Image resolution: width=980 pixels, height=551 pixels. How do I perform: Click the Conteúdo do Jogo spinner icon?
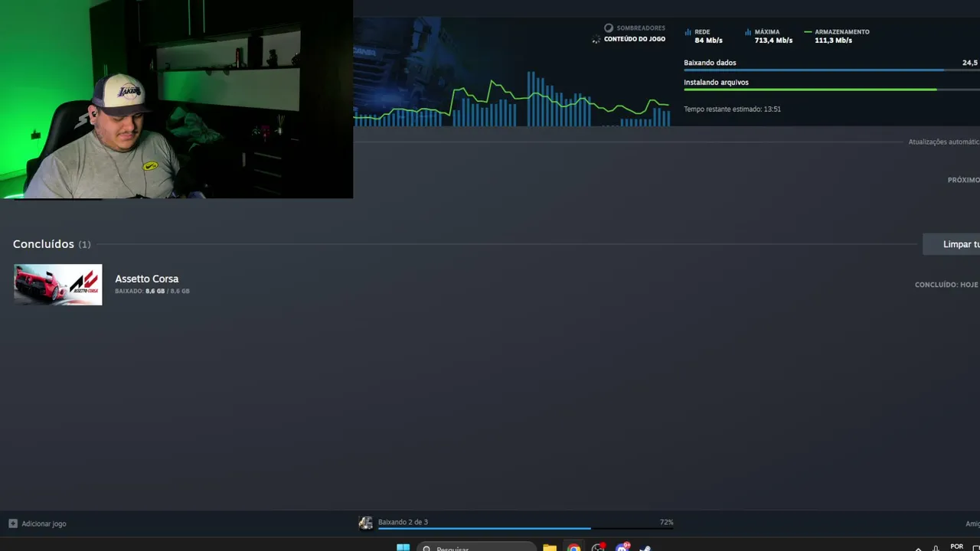596,39
